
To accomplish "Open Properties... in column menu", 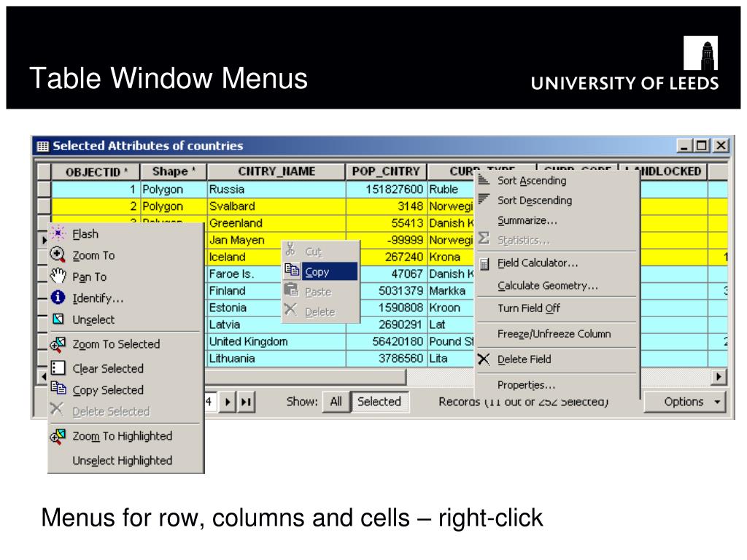I will click(526, 385).
